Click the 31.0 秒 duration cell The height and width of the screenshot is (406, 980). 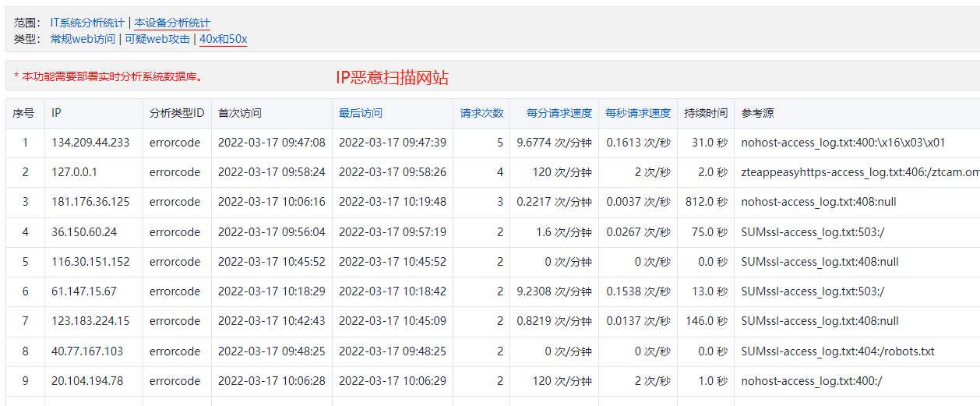point(710,143)
